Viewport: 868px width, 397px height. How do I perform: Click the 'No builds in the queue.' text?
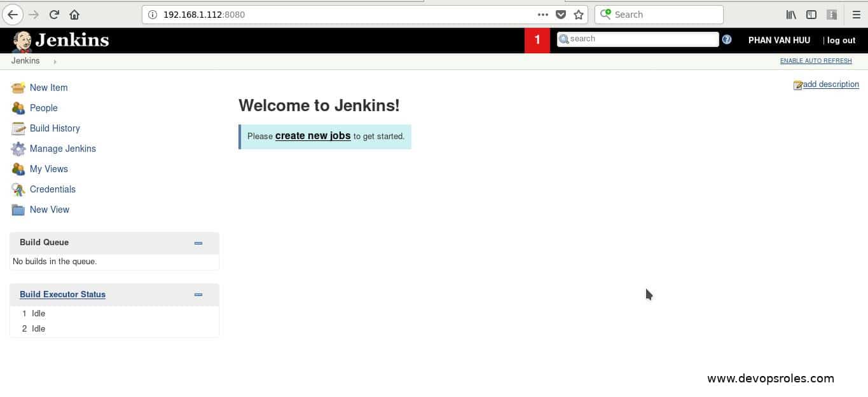point(55,262)
